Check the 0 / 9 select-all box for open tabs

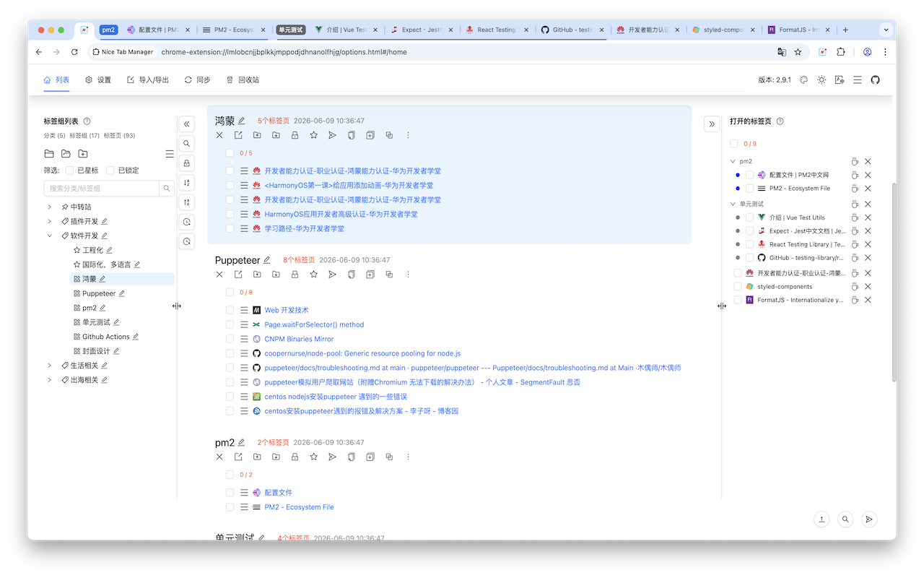click(x=734, y=144)
